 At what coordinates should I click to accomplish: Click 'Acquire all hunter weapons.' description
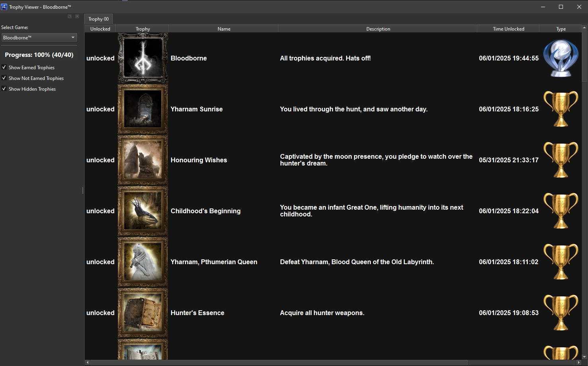coord(322,313)
